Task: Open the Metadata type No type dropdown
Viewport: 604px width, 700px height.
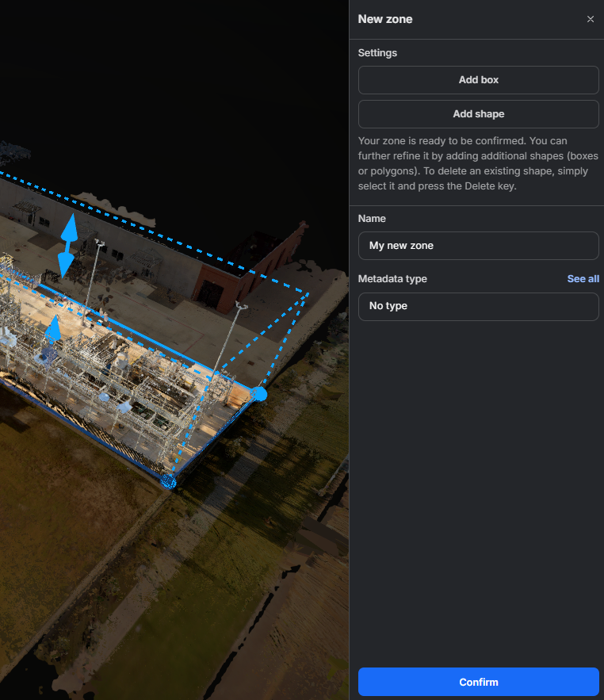Action: [x=478, y=306]
